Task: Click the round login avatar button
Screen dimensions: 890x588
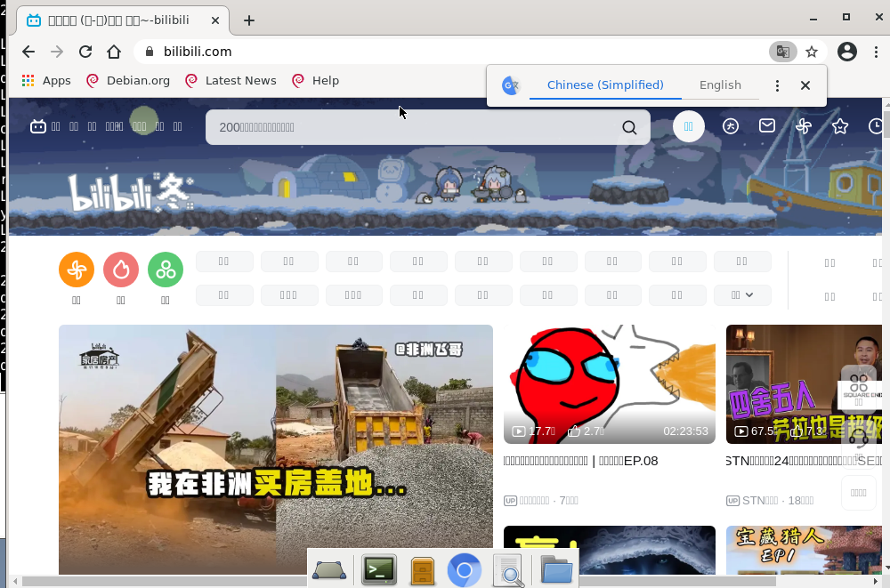Action: click(x=689, y=126)
